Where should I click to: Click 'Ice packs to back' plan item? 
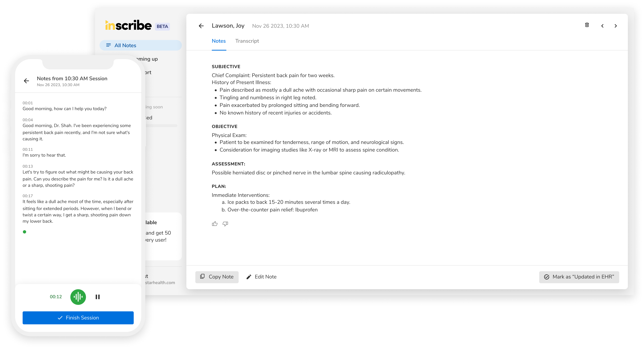pyautogui.click(x=289, y=202)
